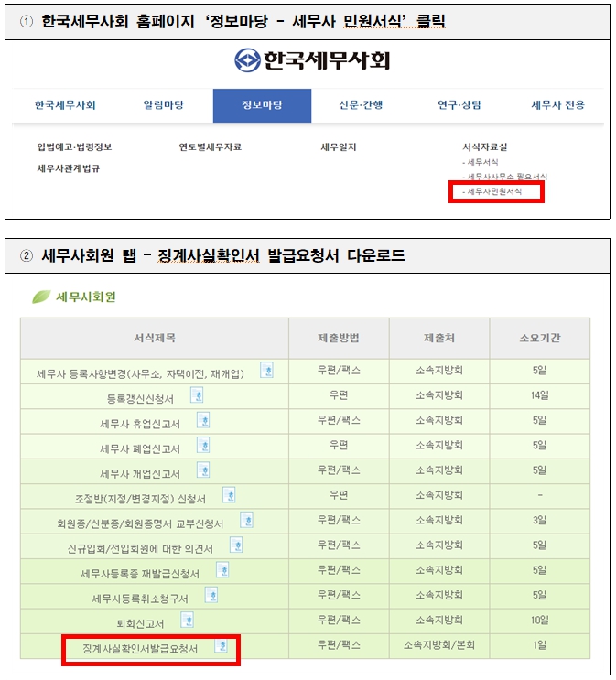Download 세무사 등록사항변경 form file icon
Image resolution: width=616 pixels, height=680 pixels.
pos(266,370)
